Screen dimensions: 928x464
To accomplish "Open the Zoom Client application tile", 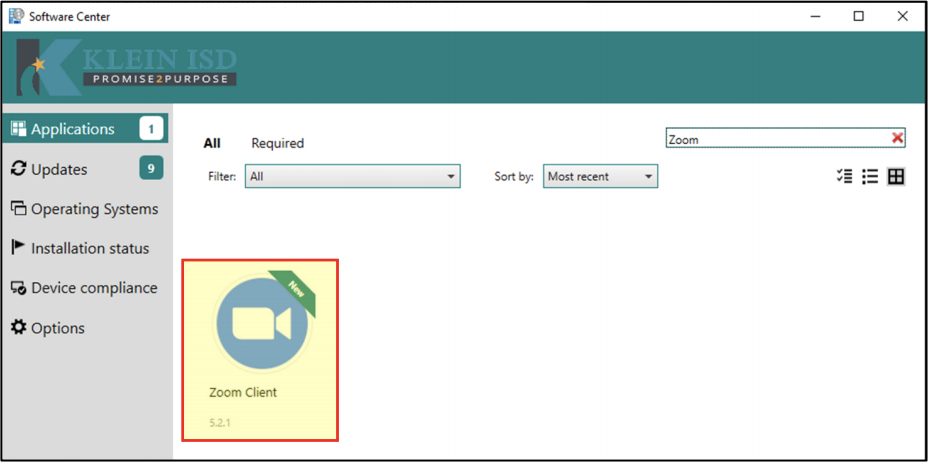I will click(260, 350).
